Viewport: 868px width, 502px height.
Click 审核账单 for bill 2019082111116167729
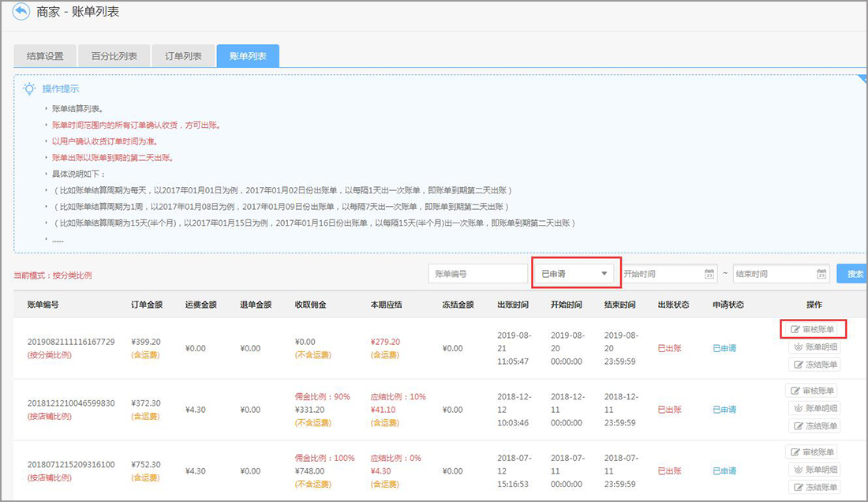[x=813, y=329]
